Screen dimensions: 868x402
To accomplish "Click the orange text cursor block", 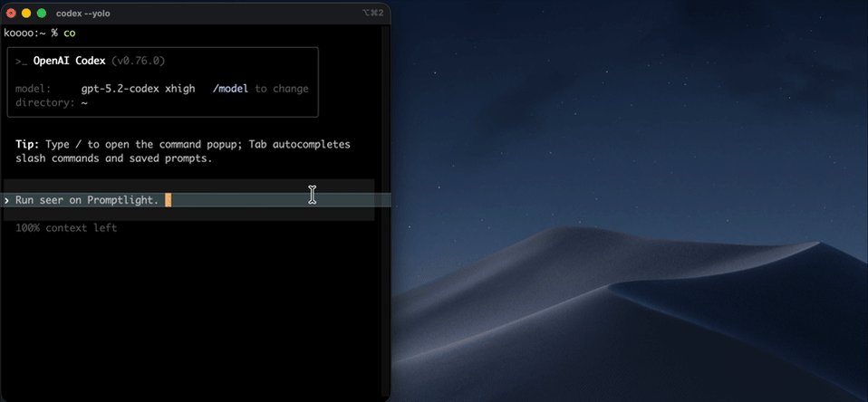I will [169, 200].
